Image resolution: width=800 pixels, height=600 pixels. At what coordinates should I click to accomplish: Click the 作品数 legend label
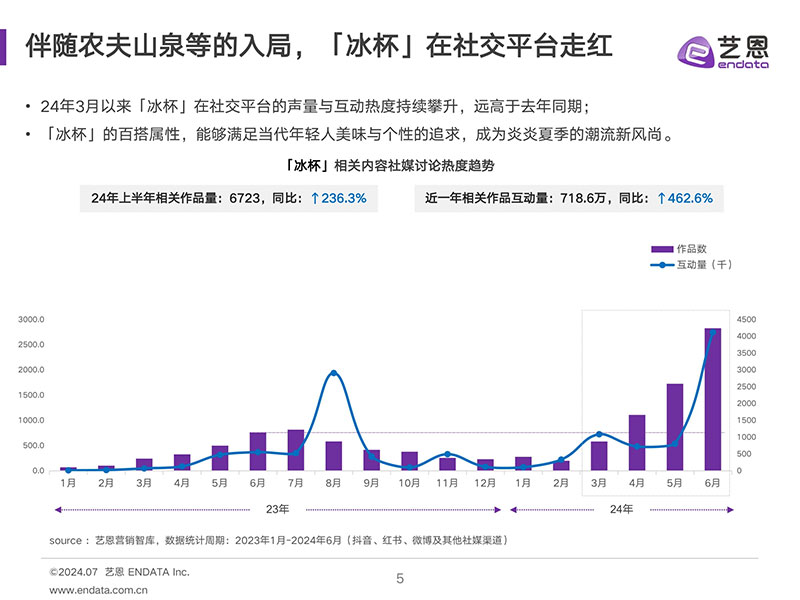(x=691, y=249)
